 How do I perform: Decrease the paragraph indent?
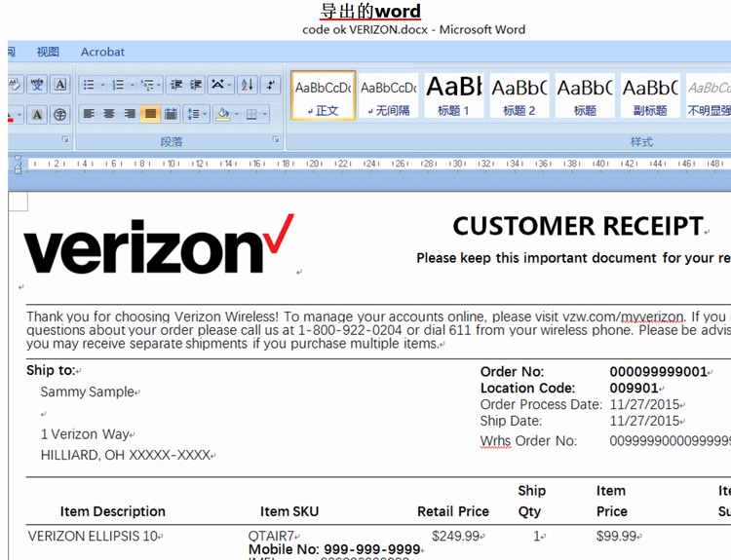[x=176, y=85]
